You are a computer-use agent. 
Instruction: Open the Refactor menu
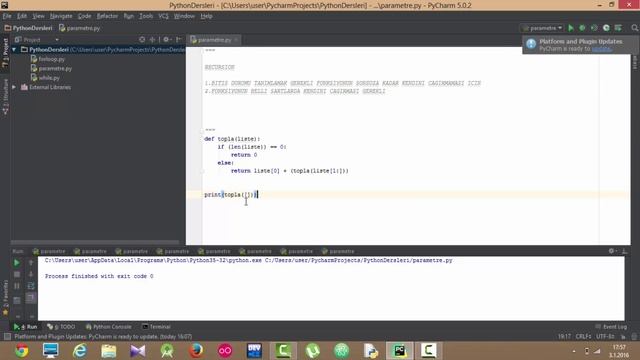pyautogui.click(x=107, y=16)
